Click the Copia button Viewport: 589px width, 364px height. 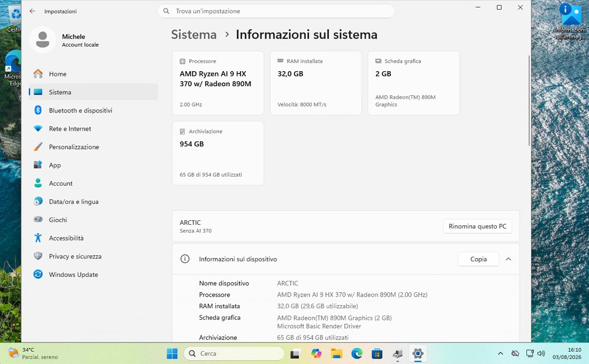point(478,259)
